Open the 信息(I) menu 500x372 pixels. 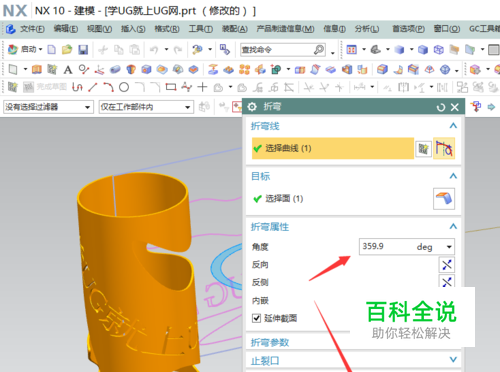coord(334,29)
